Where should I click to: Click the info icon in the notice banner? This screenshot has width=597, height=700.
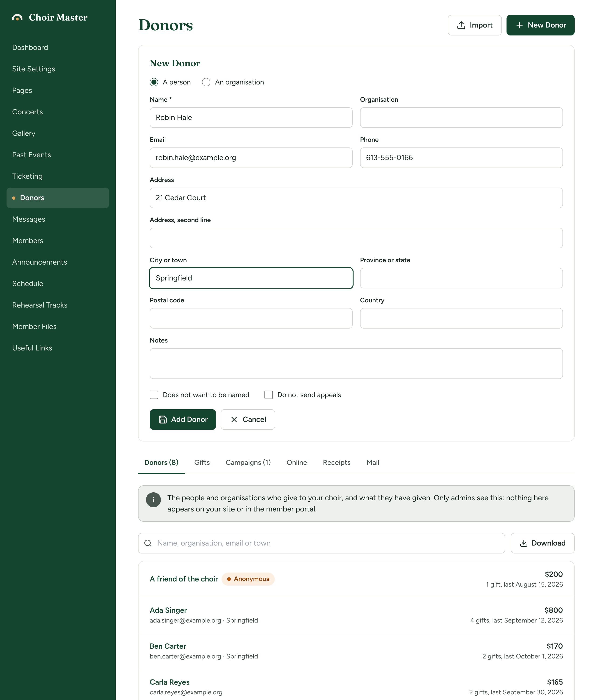point(153,500)
